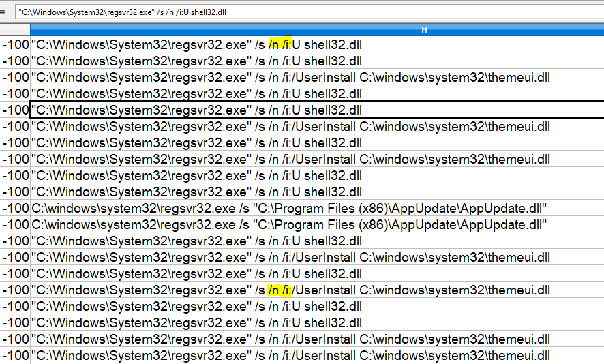Select the -100 cell beside the highlighted themeui.dll row
The width and height of the screenshot is (604, 364).
point(15,290)
